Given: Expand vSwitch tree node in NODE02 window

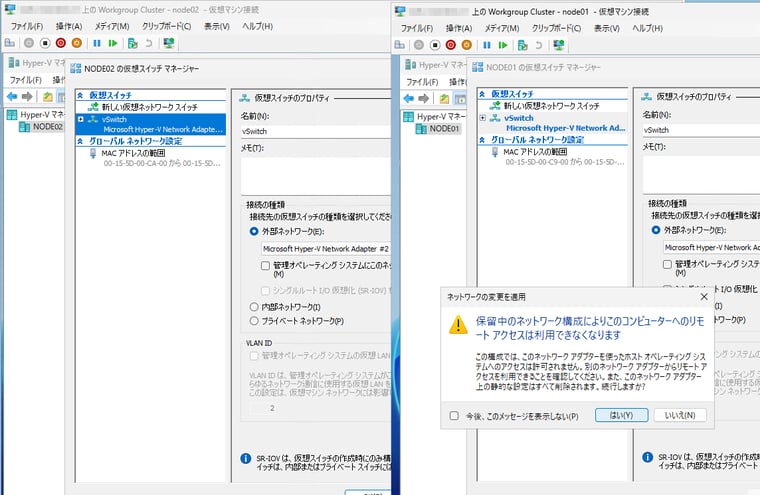Looking at the screenshot, I should [x=81, y=119].
